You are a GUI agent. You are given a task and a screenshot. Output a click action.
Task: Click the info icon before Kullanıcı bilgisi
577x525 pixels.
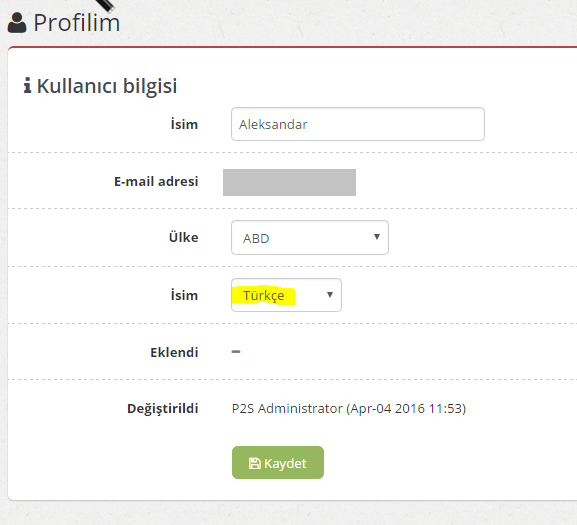click(27, 85)
